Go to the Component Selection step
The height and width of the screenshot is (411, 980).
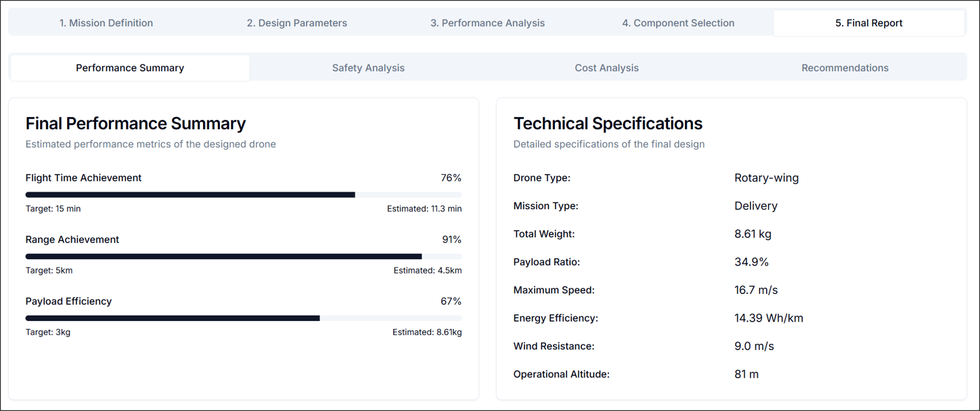(x=678, y=22)
